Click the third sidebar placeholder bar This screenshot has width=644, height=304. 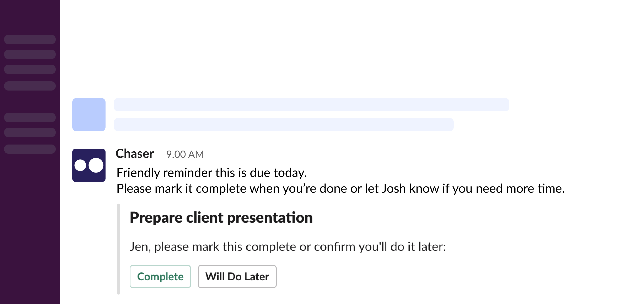click(30, 69)
